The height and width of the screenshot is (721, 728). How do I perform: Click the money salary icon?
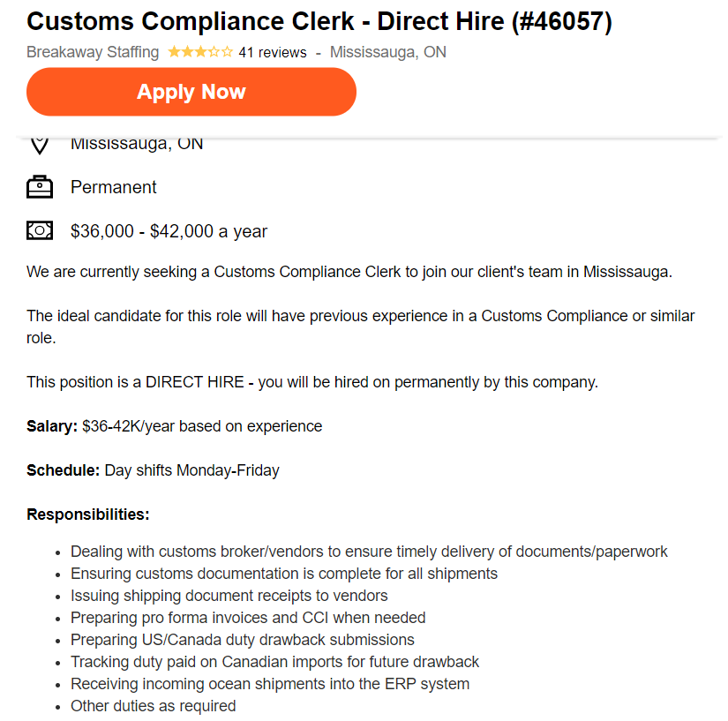[x=40, y=230]
